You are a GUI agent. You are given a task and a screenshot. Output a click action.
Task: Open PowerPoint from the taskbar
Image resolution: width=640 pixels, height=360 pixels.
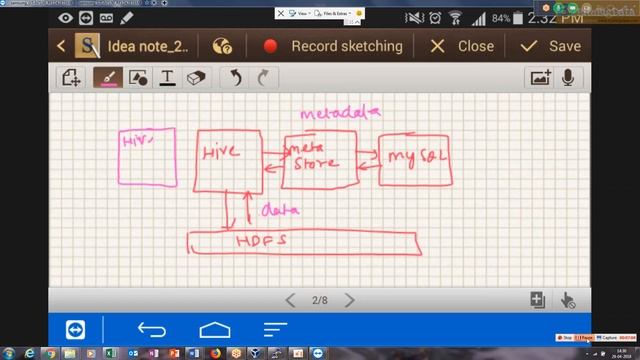[x=174, y=353]
